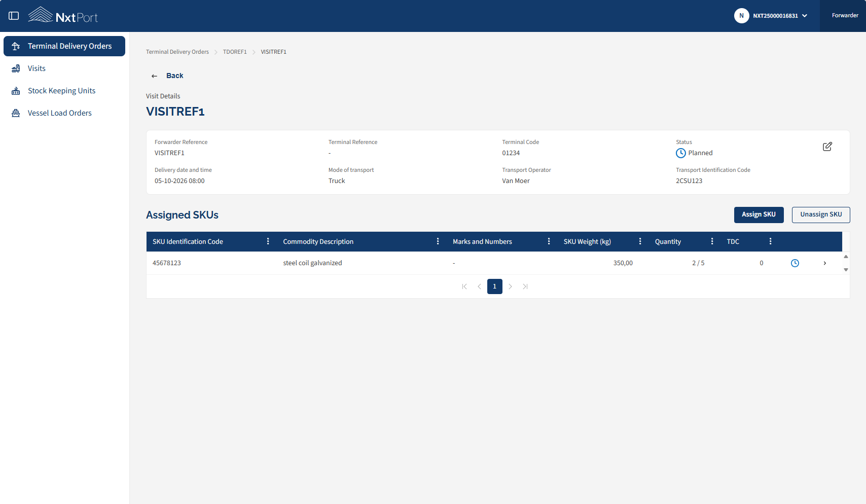Go to previous page of SKU table
Image resolution: width=866 pixels, height=504 pixels.
[x=480, y=286]
